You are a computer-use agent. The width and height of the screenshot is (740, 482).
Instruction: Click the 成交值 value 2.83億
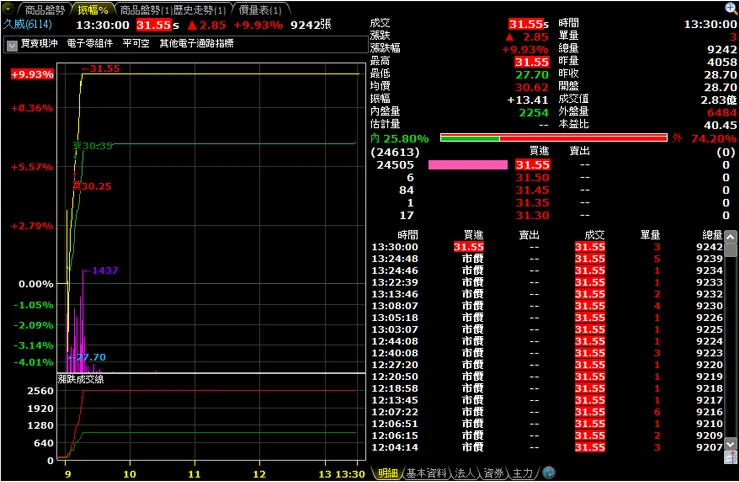coord(719,100)
